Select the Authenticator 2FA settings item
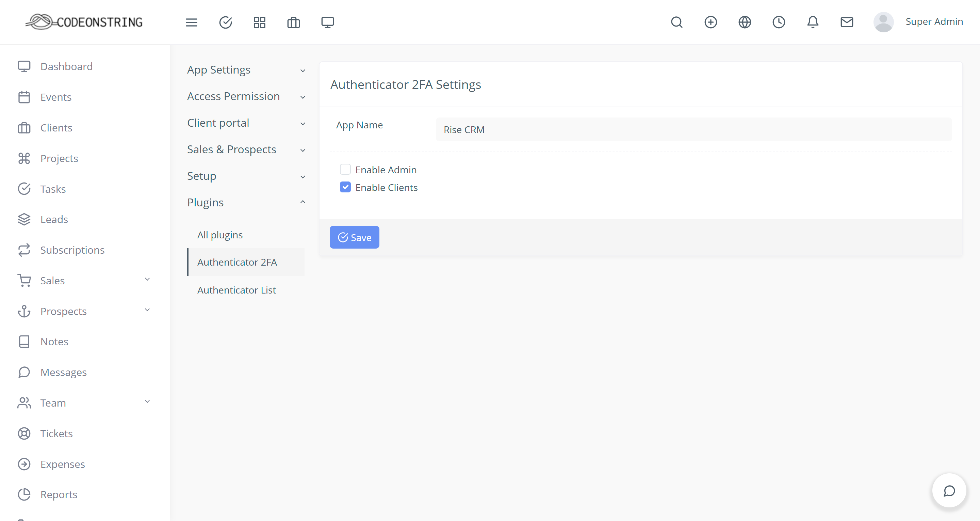The width and height of the screenshot is (980, 521). tap(246, 262)
